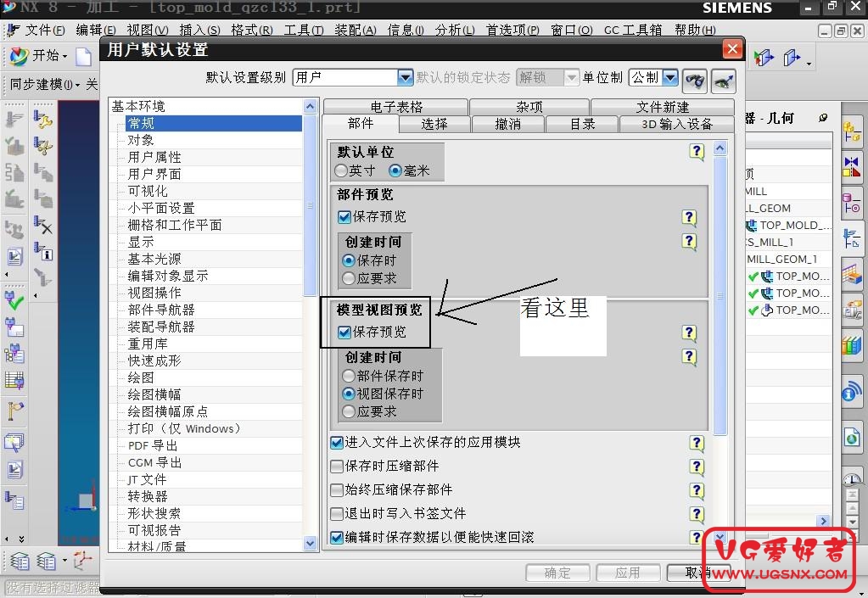The image size is (868, 598).
Task: Switch to the 撤消 tab
Action: 508,124
